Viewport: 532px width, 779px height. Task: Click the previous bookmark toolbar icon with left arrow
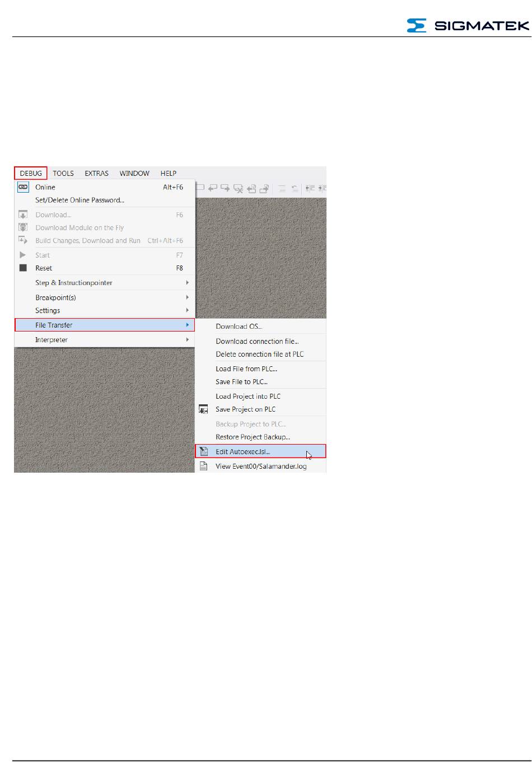tap(213, 189)
